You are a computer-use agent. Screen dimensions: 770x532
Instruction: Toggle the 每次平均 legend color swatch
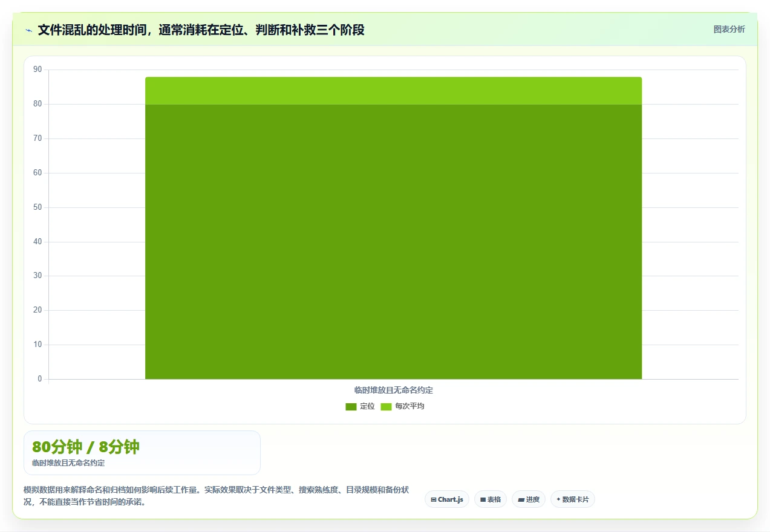tap(386, 406)
